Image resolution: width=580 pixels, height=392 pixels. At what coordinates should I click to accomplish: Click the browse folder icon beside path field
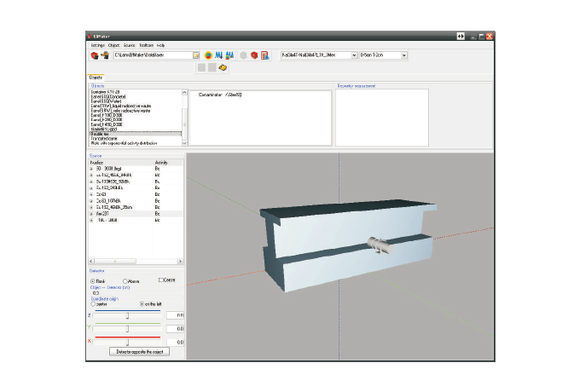tap(196, 55)
